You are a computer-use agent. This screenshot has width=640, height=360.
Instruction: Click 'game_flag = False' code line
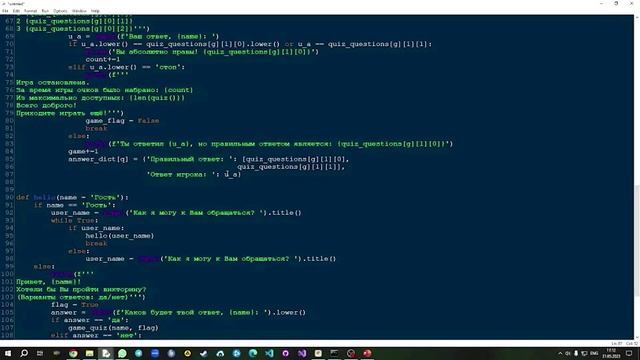(122, 121)
